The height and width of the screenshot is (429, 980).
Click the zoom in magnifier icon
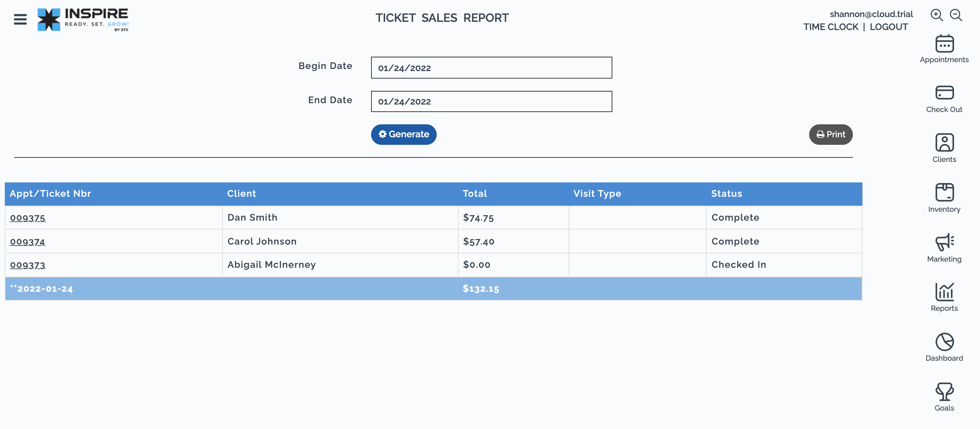click(937, 15)
